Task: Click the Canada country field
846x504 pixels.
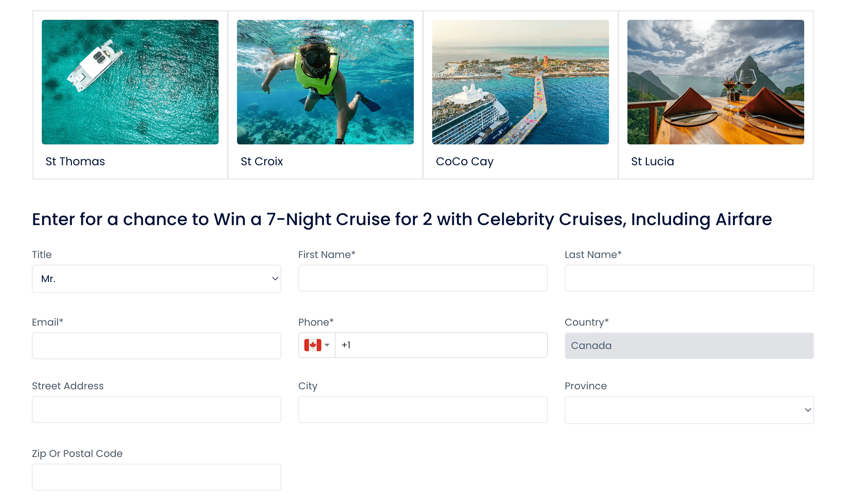Action: 689,345
